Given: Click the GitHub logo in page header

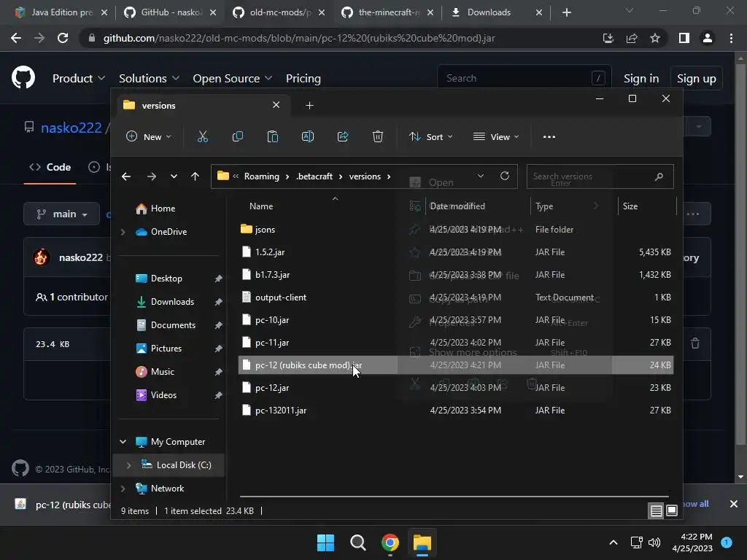Looking at the screenshot, I should click(x=23, y=77).
